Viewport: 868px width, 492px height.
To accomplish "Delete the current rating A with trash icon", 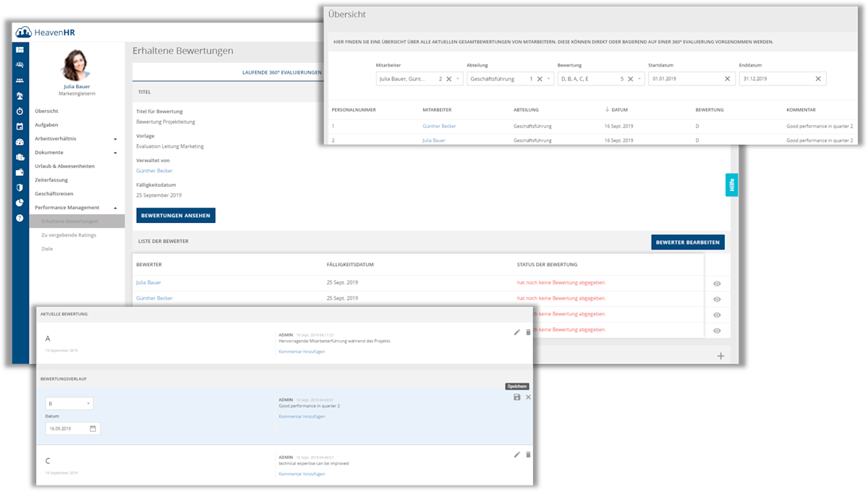I will (528, 332).
